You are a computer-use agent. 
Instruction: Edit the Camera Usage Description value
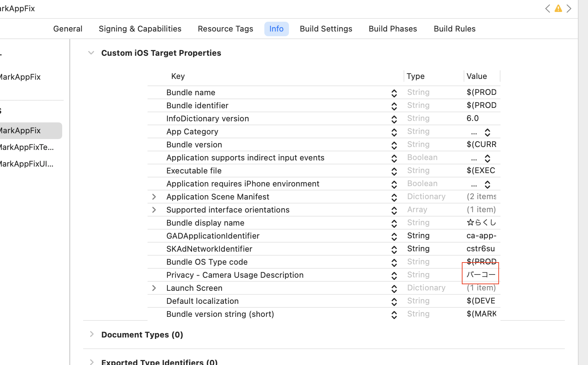point(481,274)
